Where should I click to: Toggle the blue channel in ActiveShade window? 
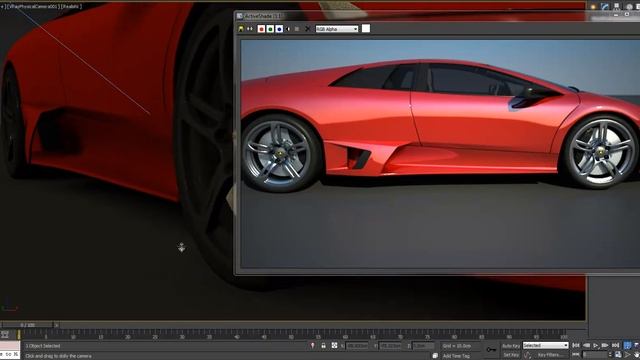279,29
